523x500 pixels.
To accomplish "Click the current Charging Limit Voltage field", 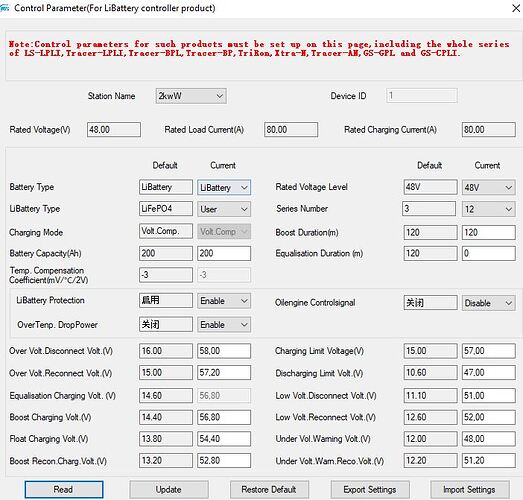I will click(x=489, y=351).
